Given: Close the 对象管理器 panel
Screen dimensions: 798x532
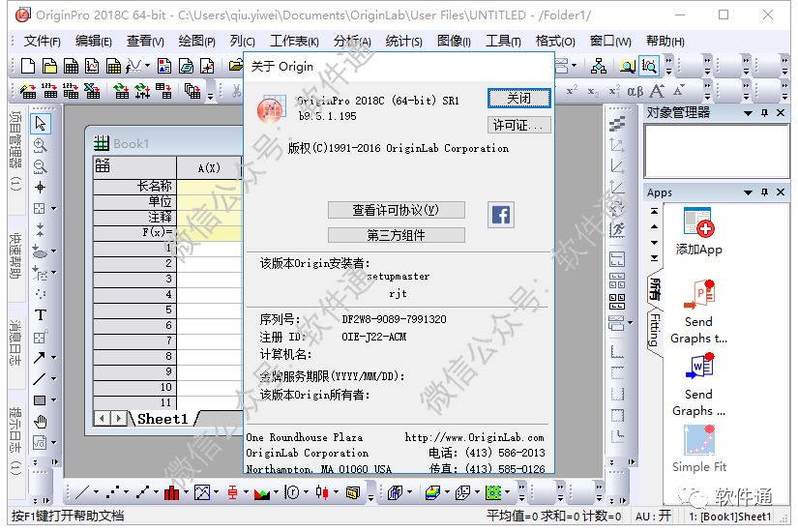Looking at the screenshot, I should tap(781, 112).
